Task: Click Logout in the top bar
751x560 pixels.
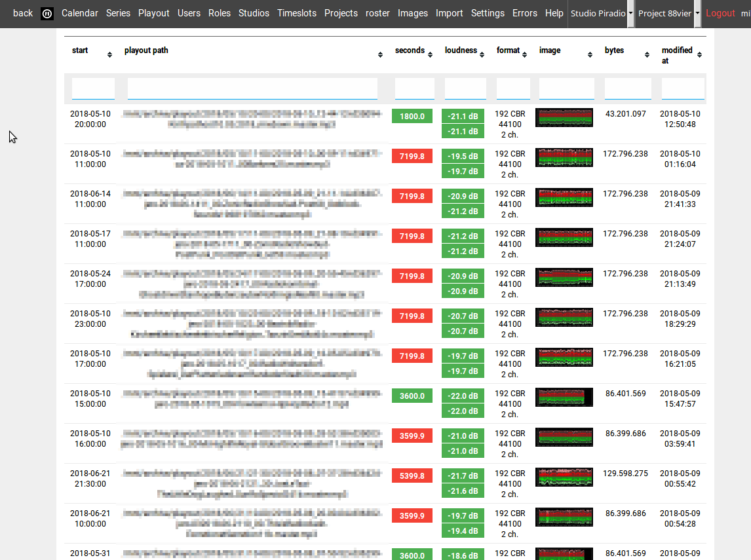Action: (x=721, y=12)
